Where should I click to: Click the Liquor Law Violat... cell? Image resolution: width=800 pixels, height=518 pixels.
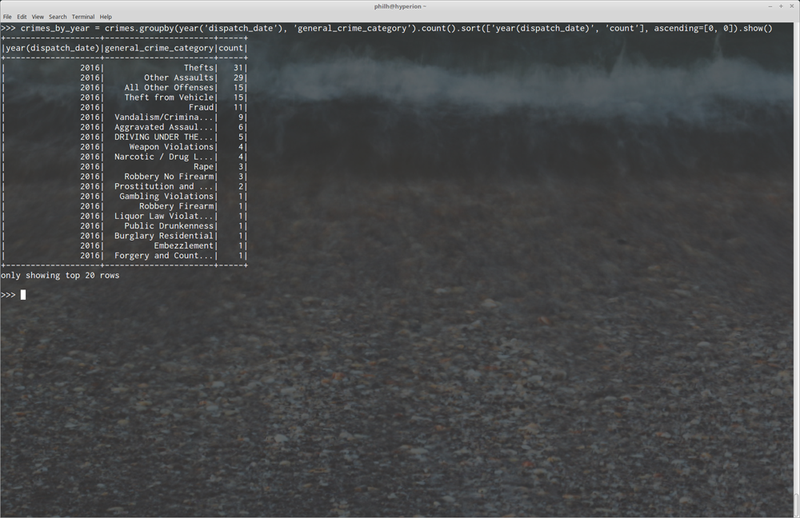164,216
